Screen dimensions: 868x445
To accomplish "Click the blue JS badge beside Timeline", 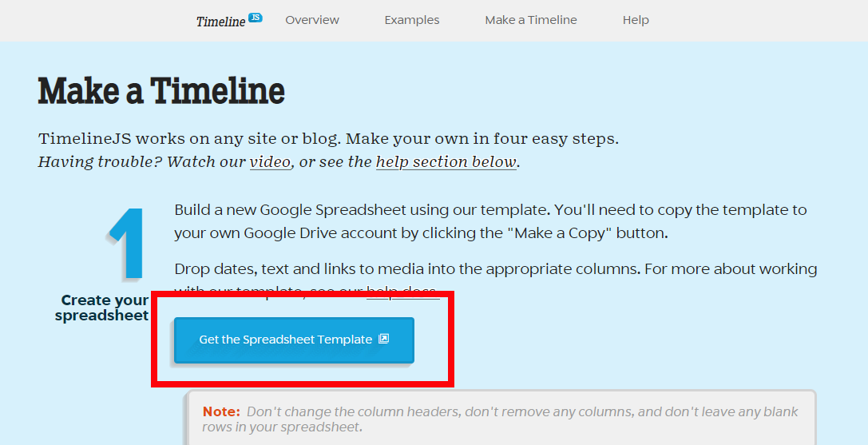I will [256, 18].
